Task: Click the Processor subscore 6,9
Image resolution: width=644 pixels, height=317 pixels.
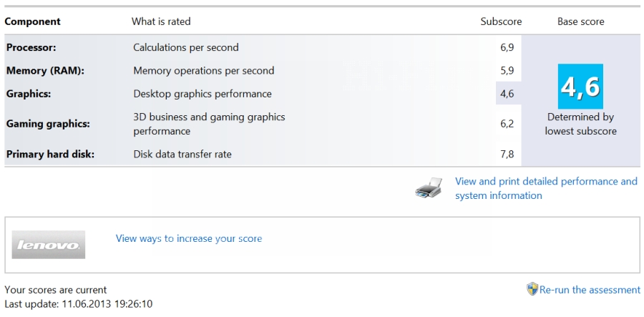Action: point(507,47)
